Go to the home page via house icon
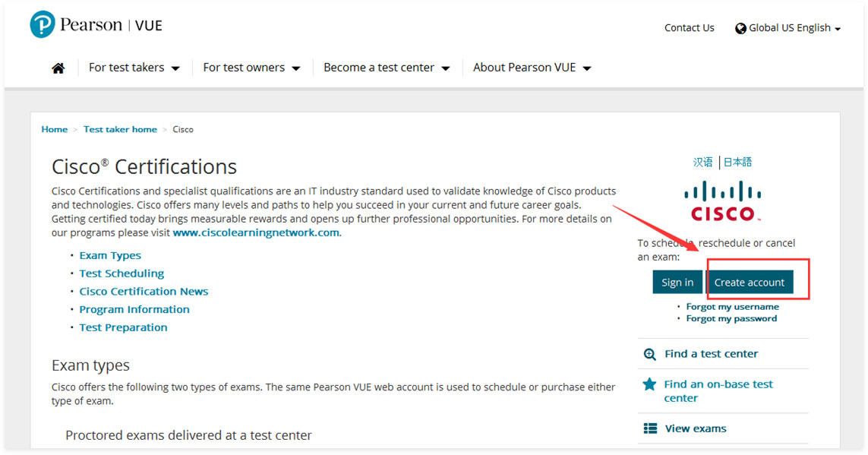 pos(58,68)
